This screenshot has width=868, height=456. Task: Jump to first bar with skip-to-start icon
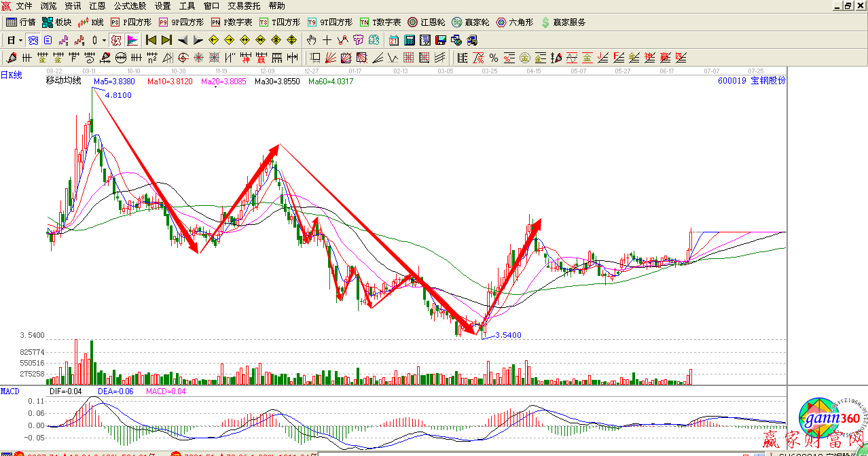point(151,40)
